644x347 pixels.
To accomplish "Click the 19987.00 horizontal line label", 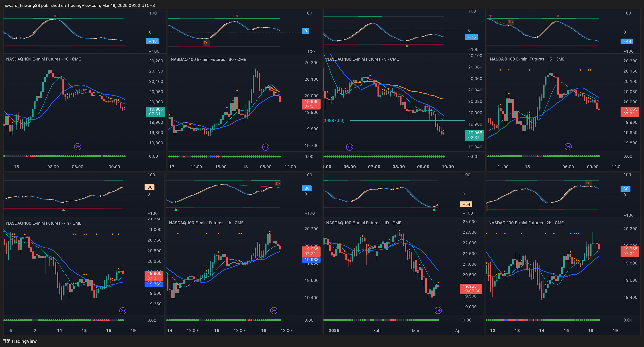I will click(334, 120).
